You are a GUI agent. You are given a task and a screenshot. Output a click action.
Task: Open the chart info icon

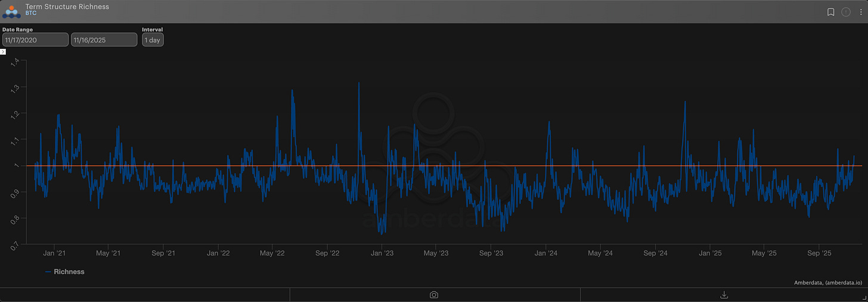[845, 12]
